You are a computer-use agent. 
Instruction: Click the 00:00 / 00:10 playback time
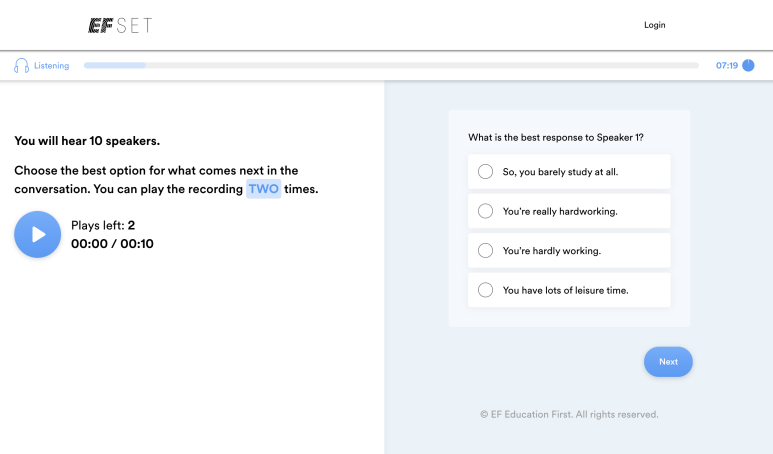click(112, 244)
